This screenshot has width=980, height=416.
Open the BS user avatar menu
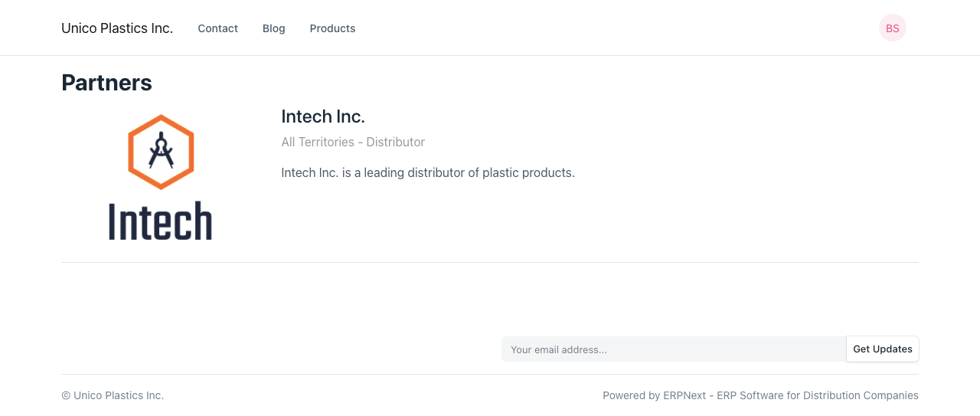(x=892, y=28)
